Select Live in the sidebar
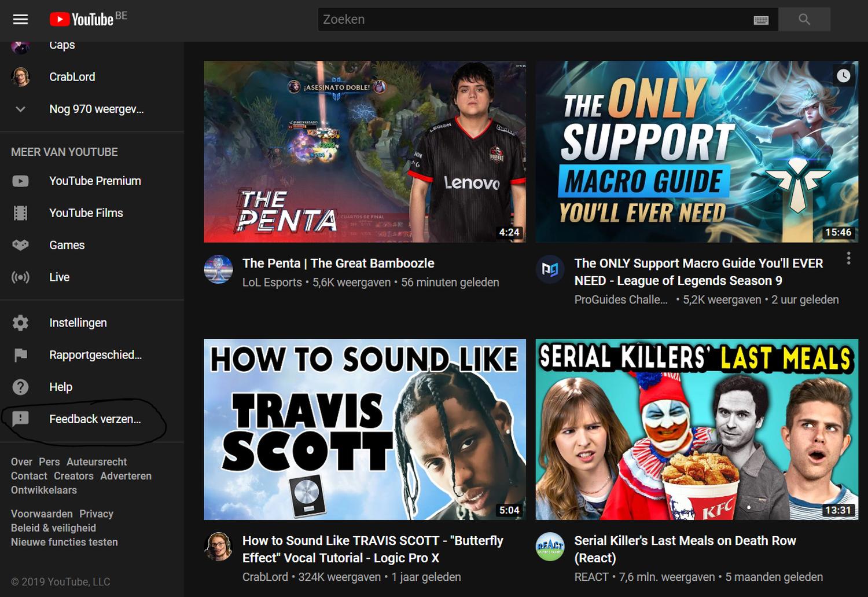This screenshot has height=597, width=868. tap(59, 277)
